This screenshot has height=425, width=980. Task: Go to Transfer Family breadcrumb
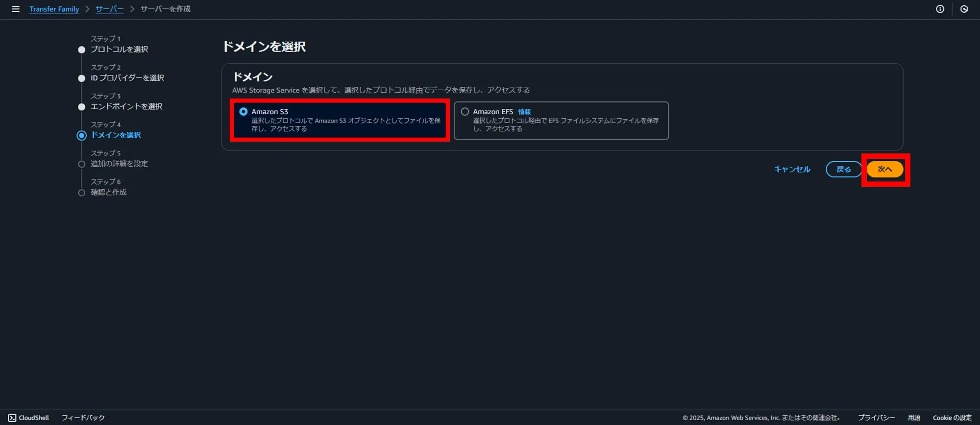point(54,9)
